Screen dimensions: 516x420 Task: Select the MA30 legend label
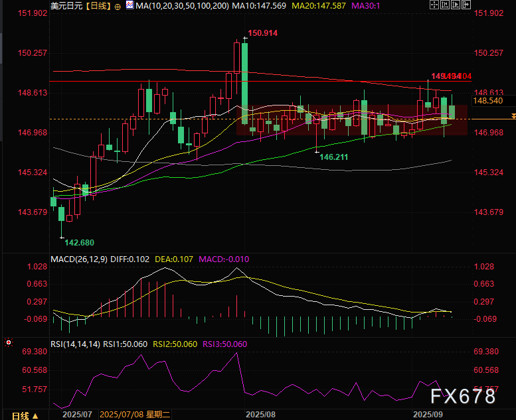pos(364,6)
